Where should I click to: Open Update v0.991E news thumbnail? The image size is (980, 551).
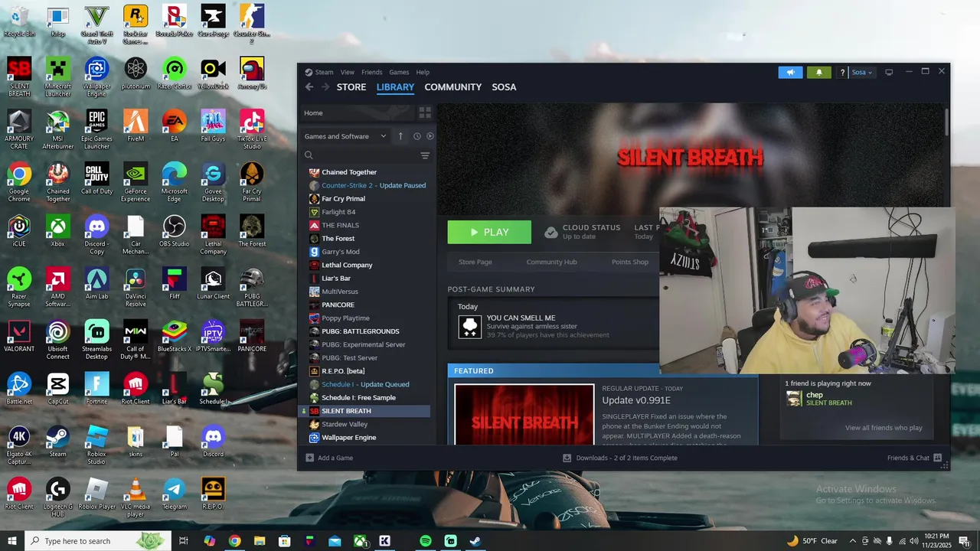524,414
